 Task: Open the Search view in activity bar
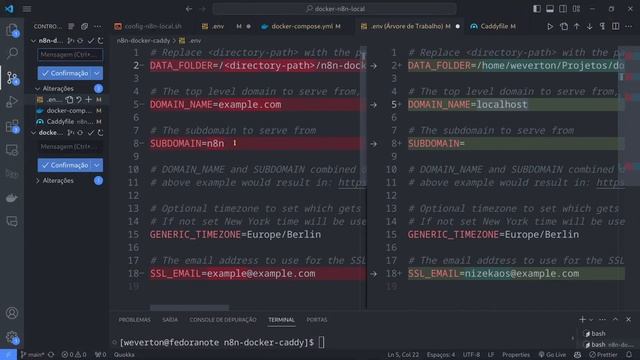click(x=12, y=53)
